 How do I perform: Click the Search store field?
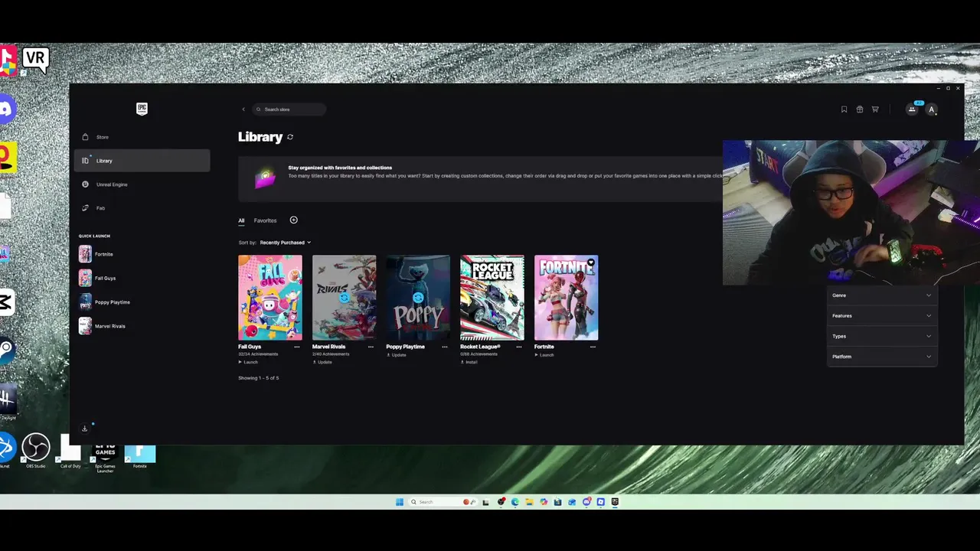click(289, 109)
